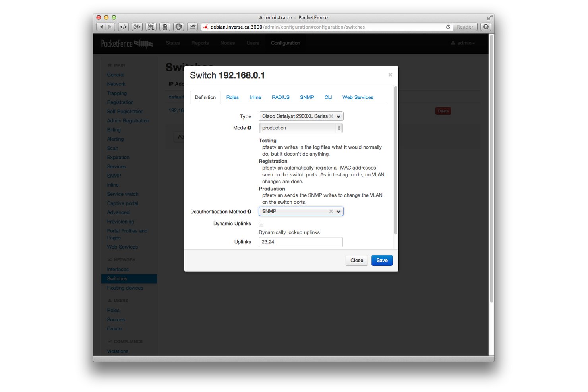The height and width of the screenshot is (392, 588).
Task: Switch to the Inline tab
Action: tap(255, 97)
